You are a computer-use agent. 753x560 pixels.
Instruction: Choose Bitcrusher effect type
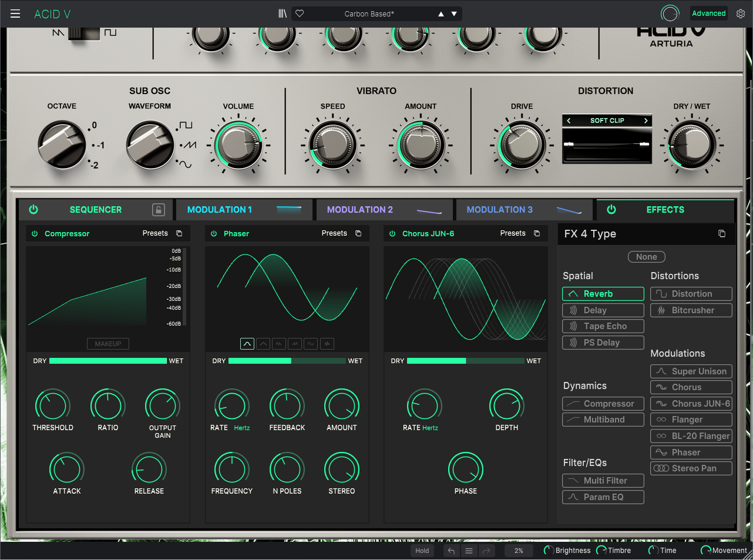click(691, 310)
